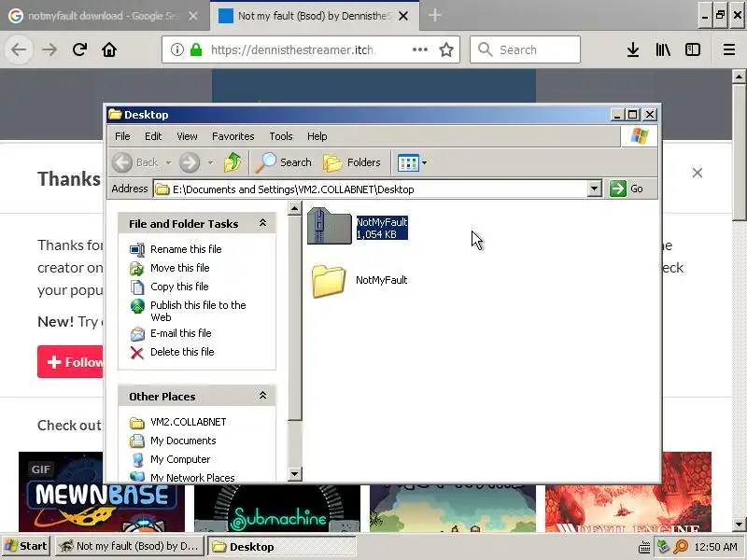Open the Favorites menu
747x560 pixels.
tap(233, 136)
